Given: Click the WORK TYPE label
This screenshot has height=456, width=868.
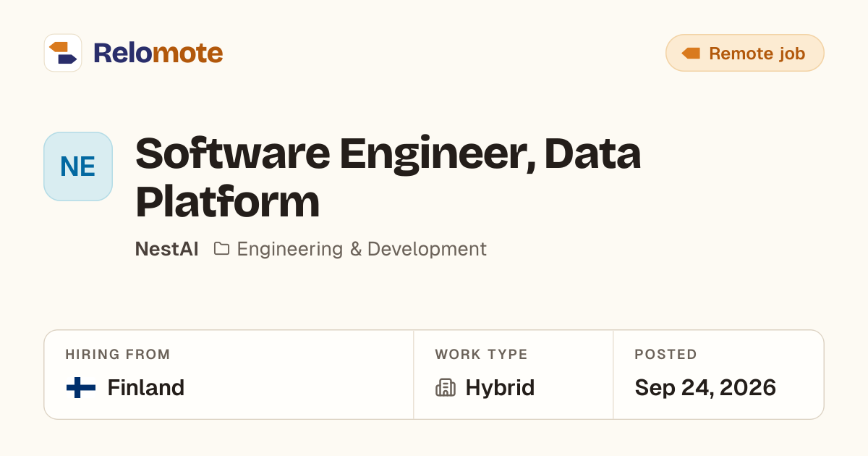Looking at the screenshot, I should pyautogui.click(x=481, y=355).
